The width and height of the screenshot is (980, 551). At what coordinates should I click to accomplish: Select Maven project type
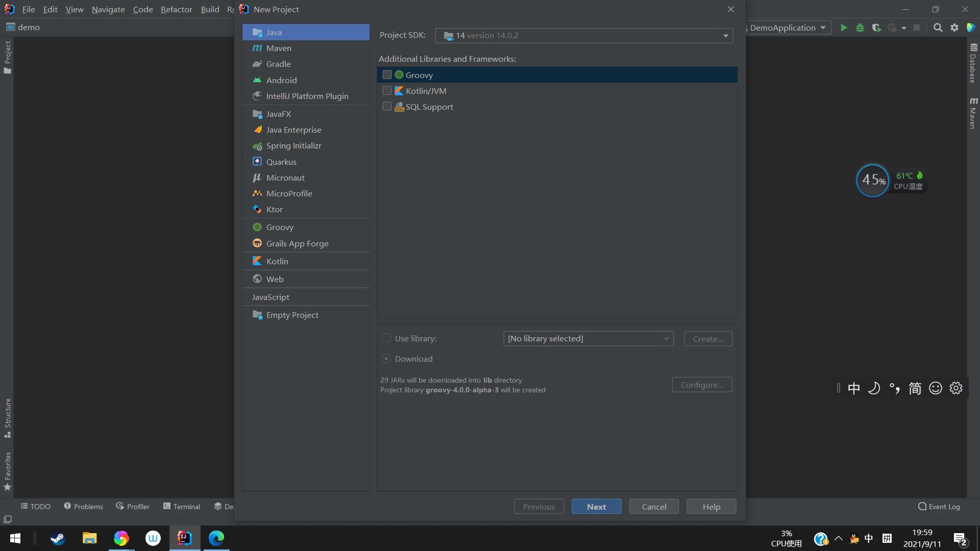(306, 48)
